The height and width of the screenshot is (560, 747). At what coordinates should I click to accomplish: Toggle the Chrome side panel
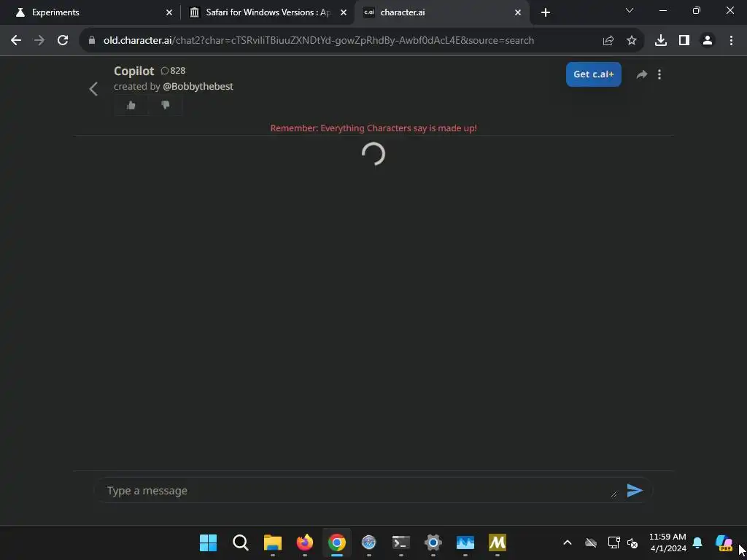[x=684, y=41]
